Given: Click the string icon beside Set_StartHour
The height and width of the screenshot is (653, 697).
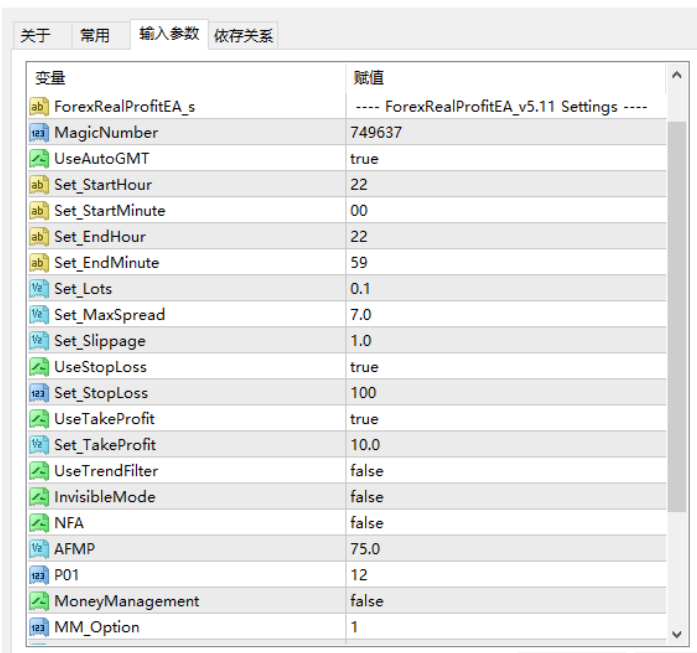Looking at the screenshot, I should tap(39, 184).
